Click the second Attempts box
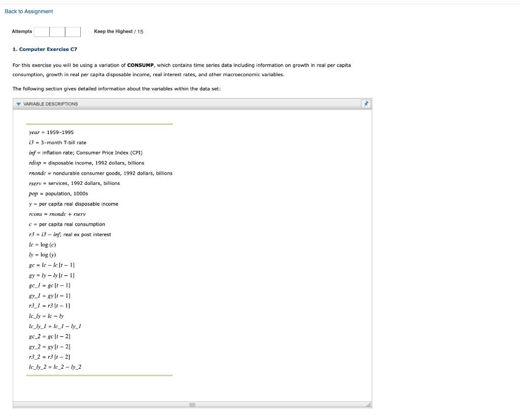This screenshot has height=420, width=520. [57, 31]
